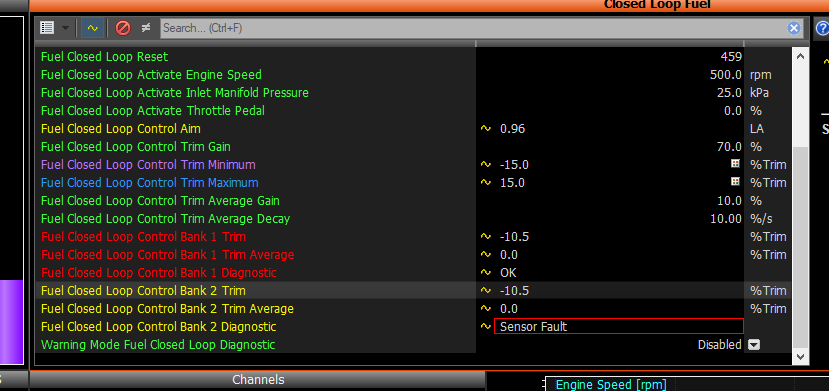Click the 10.00 %/s decay value
Screen dimensions: 829x391
point(726,218)
